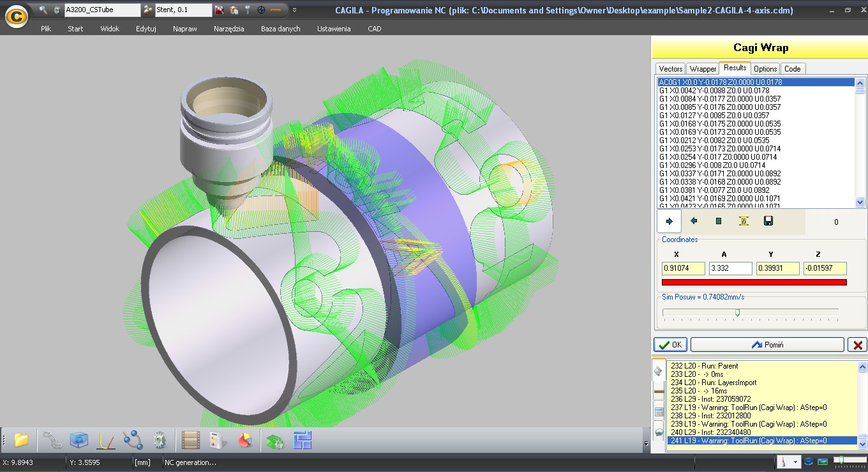
Task: Open the ruler icon log side tab
Action: click(x=659, y=392)
